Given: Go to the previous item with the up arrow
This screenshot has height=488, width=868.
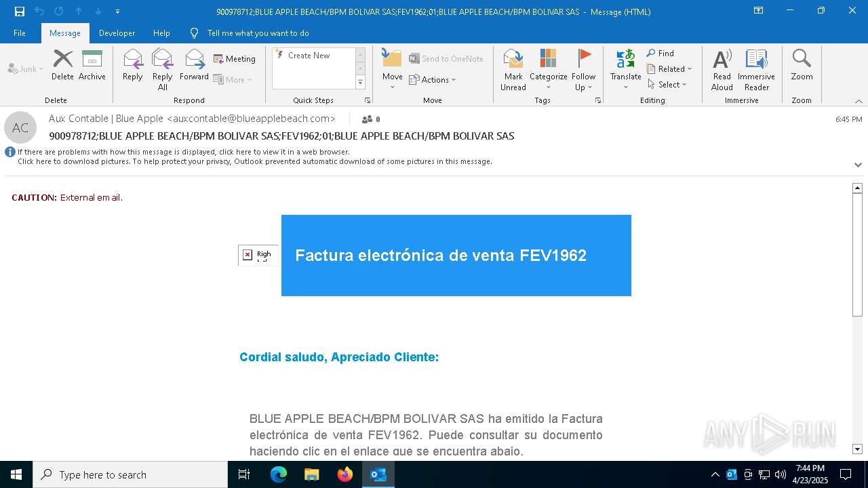Looking at the screenshot, I should (x=79, y=12).
